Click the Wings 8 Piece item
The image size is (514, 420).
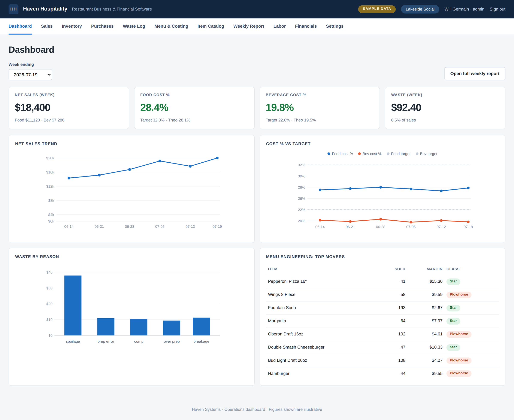282,294
